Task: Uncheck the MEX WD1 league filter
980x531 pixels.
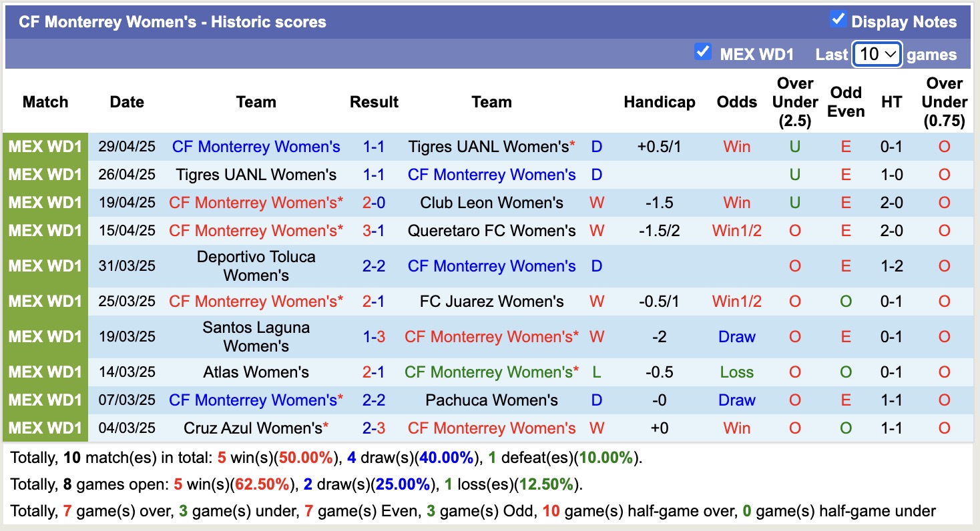Action: click(x=702, y=52)
